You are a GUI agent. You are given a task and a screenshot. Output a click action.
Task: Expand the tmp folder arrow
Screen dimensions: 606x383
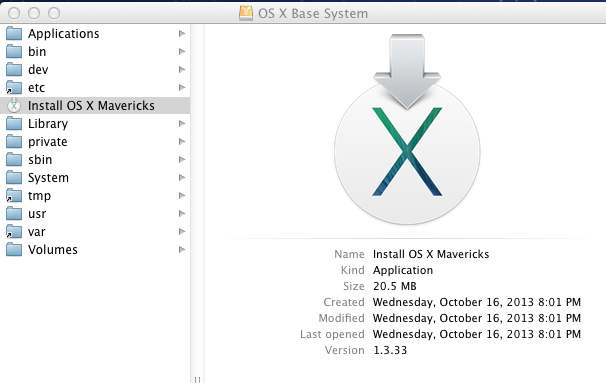pyautogui.click(x=182, y=196)
